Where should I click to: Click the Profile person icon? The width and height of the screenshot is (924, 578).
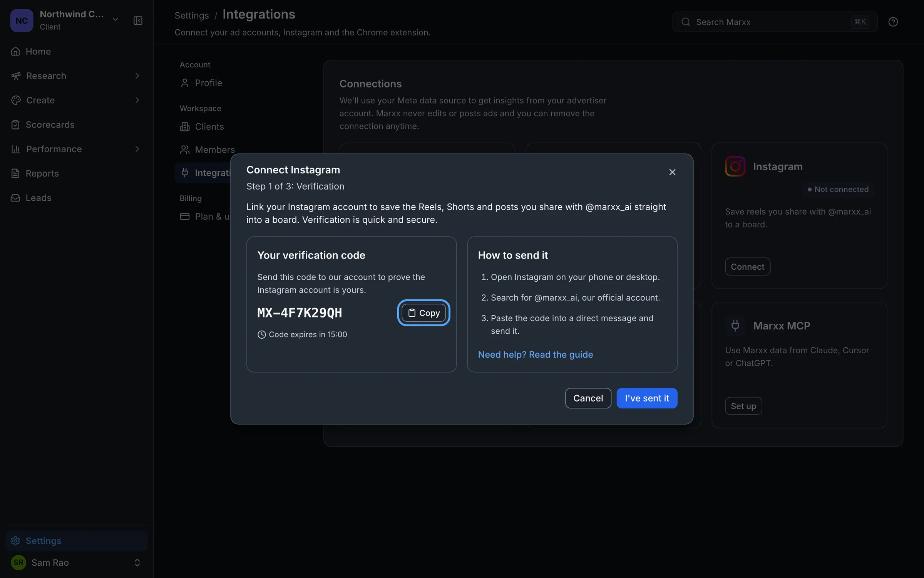(x=184, y=83)
